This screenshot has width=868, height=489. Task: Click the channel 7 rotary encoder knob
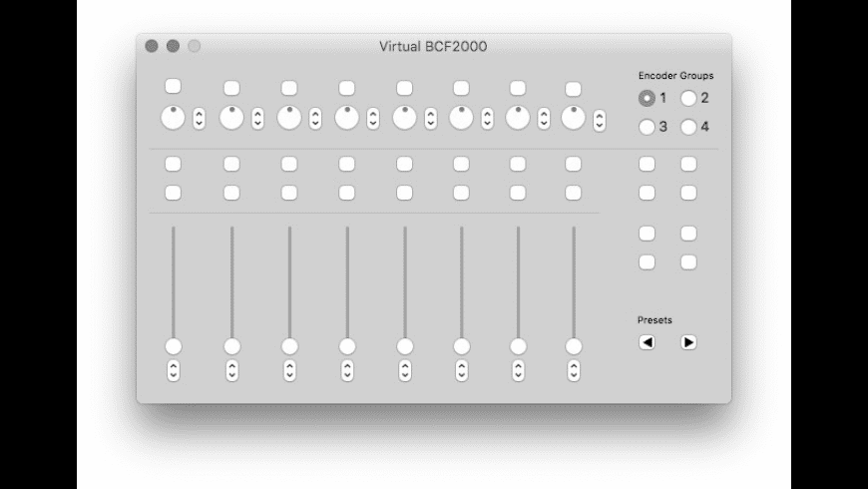click(518, 118)
